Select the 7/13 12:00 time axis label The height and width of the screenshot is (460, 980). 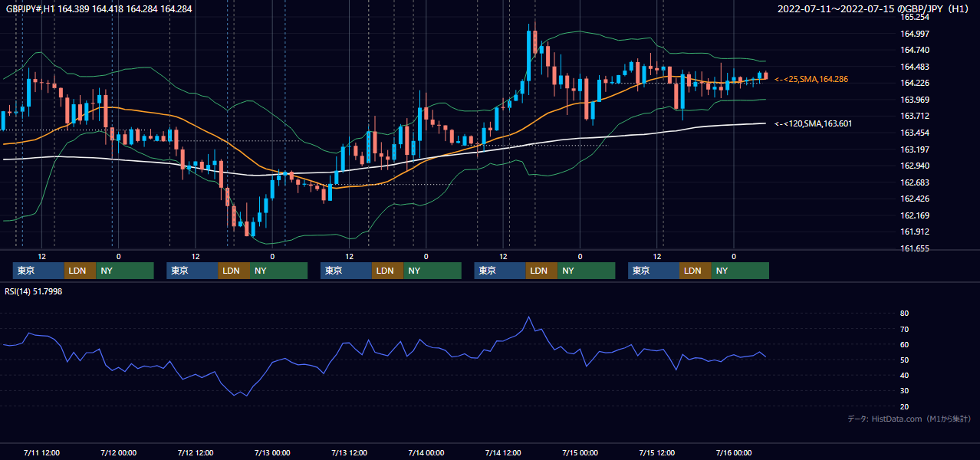pos(350,452)
